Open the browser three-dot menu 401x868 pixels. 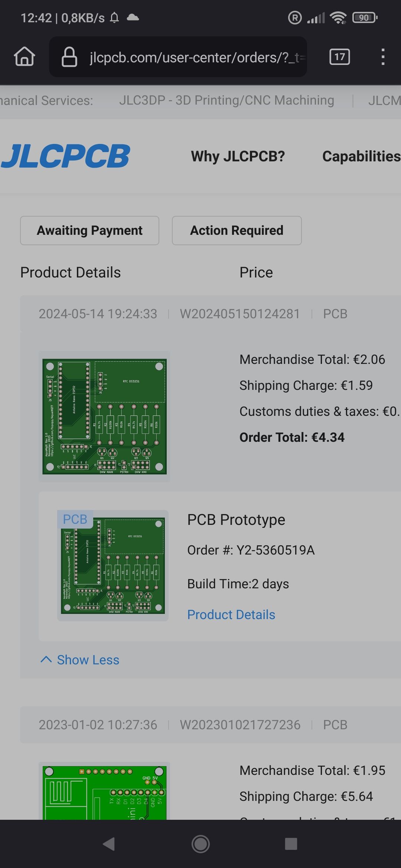coord(383,57)
